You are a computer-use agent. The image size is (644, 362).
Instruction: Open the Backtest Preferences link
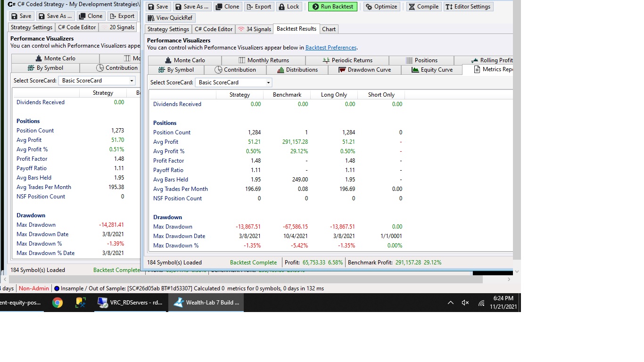pos(330,48)
